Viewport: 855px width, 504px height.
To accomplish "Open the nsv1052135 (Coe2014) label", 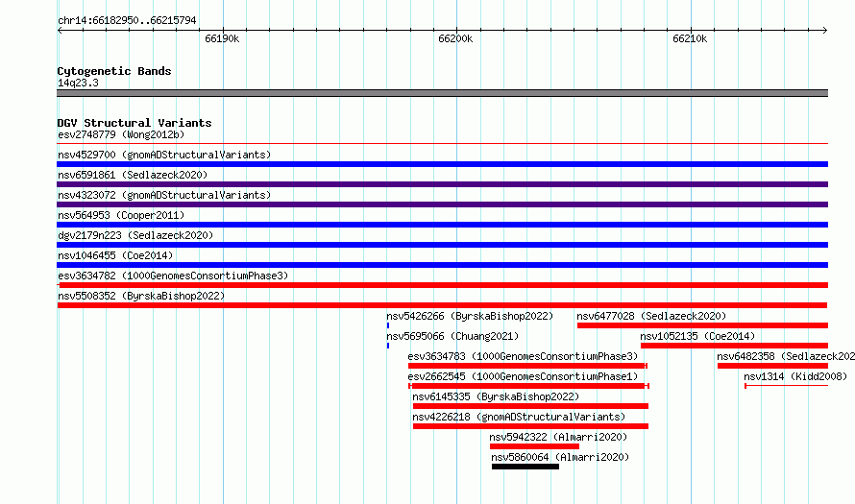I will point(697,336).
